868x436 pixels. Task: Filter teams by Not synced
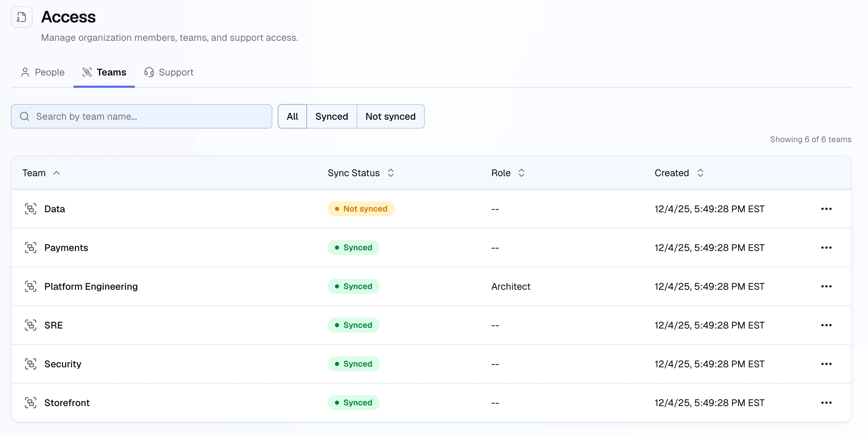[391, 116]
